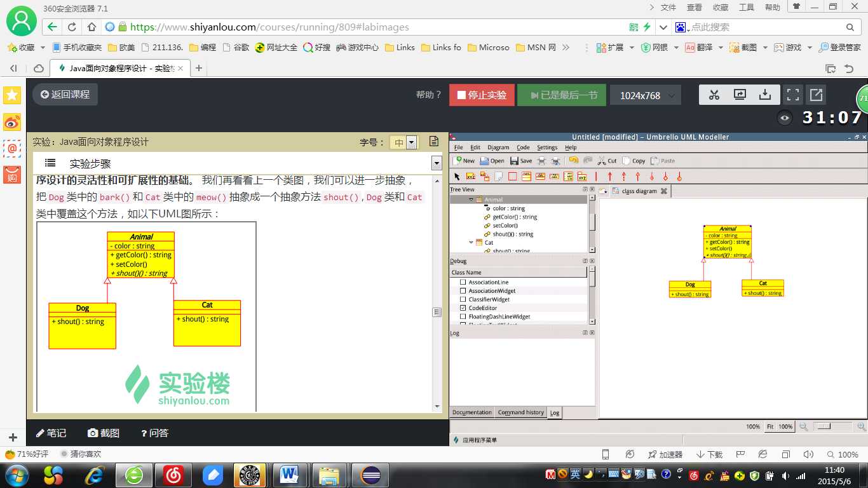Click the zoom out magnifier in Umbrello
Image resolution: width=868 pixels, height=488 pixels.
pyautogui.click(x=803, y=426)
